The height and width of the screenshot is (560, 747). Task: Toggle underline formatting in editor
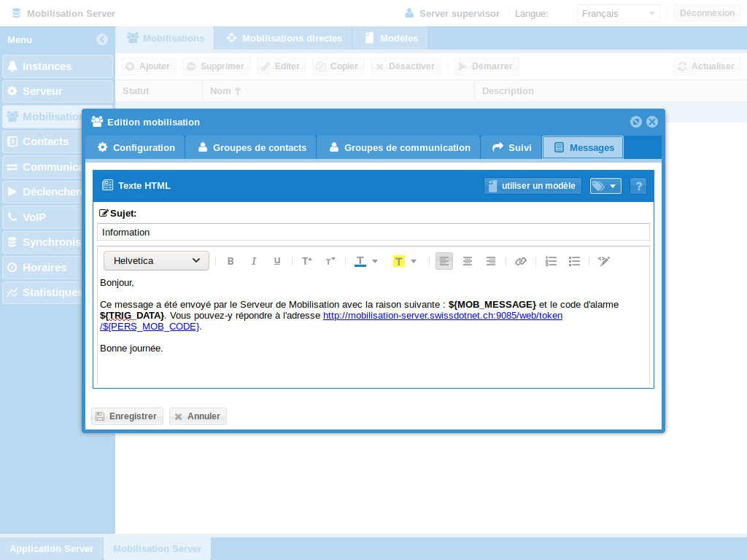click(276, 261)
